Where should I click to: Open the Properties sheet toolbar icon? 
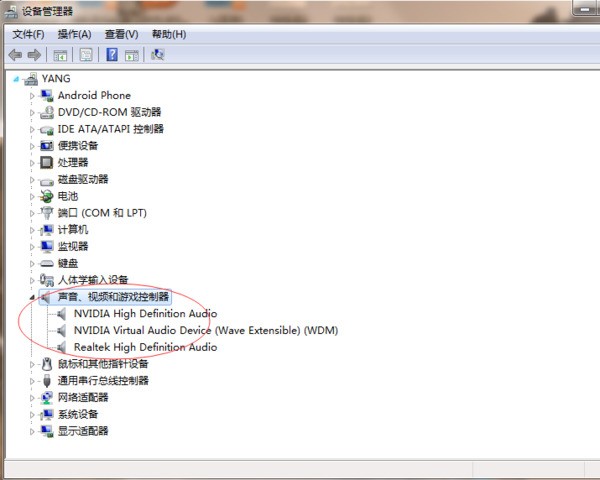point(86,55)
